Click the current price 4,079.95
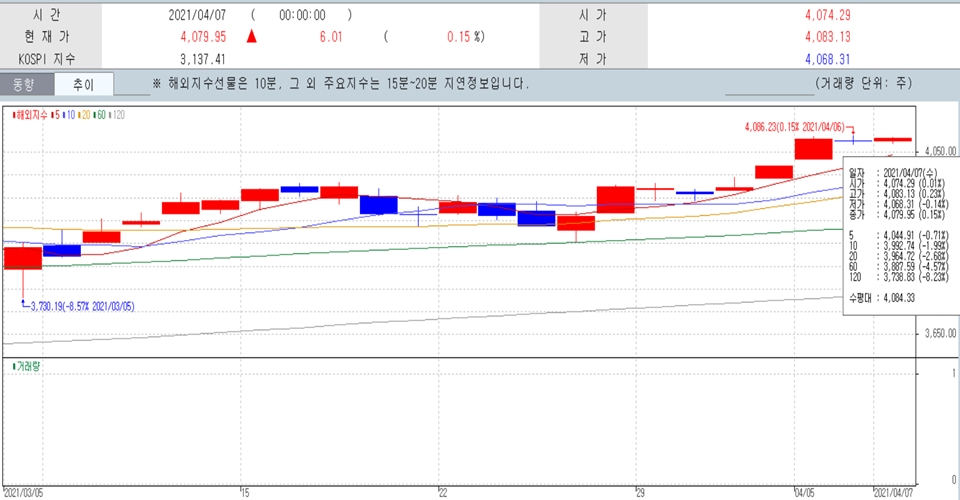960x500 pixels. [203, 37]
